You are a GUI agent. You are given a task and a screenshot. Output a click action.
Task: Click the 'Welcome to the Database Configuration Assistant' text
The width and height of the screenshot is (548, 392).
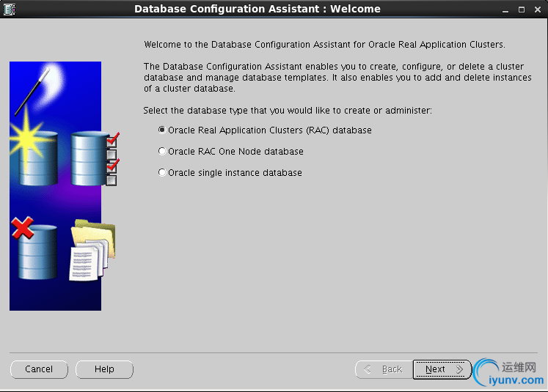324,45
